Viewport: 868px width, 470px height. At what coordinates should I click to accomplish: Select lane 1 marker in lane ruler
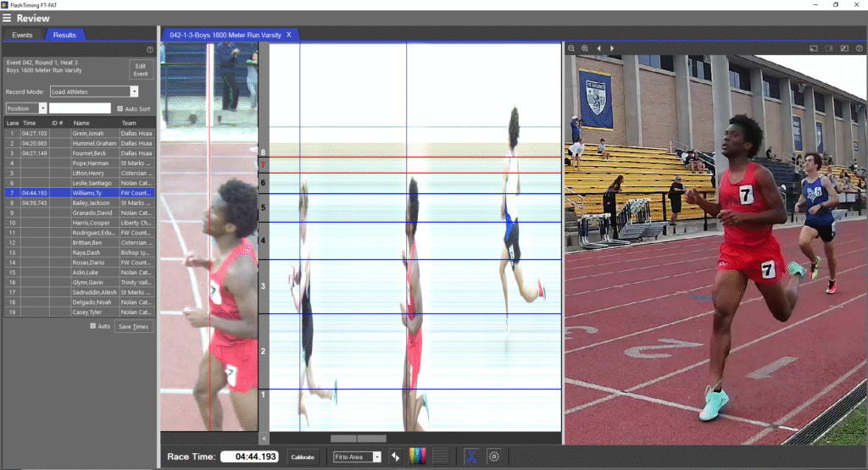click(263, 395)
